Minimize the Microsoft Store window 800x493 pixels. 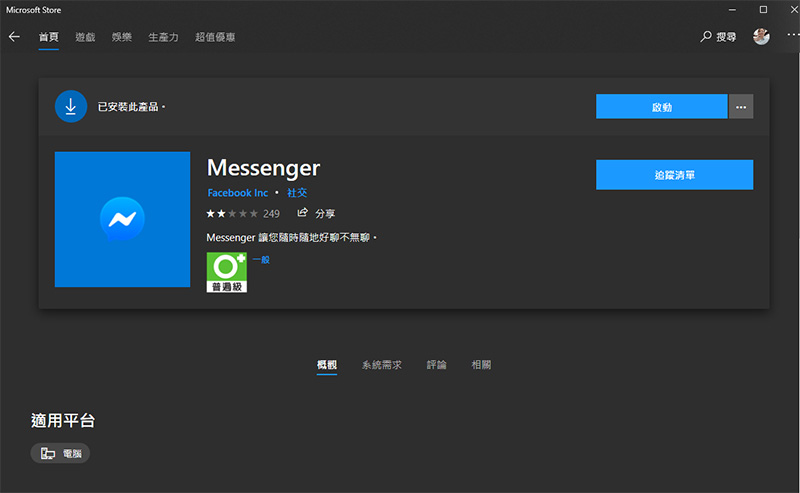732,10
